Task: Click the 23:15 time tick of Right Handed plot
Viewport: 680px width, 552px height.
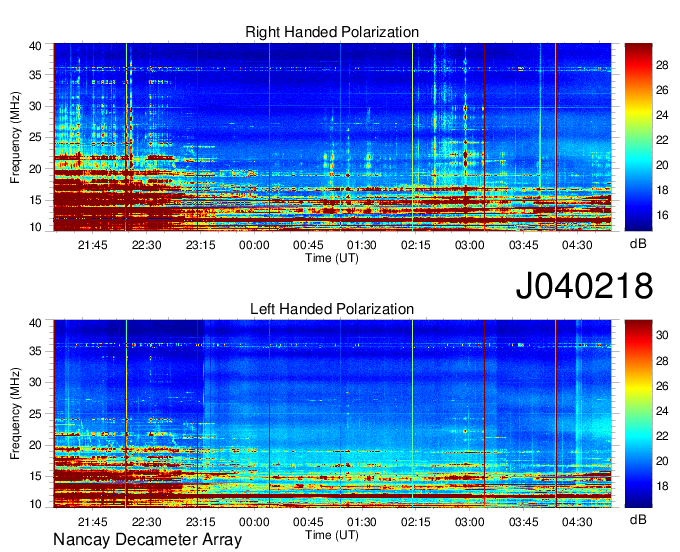Action: click(200, 245)
